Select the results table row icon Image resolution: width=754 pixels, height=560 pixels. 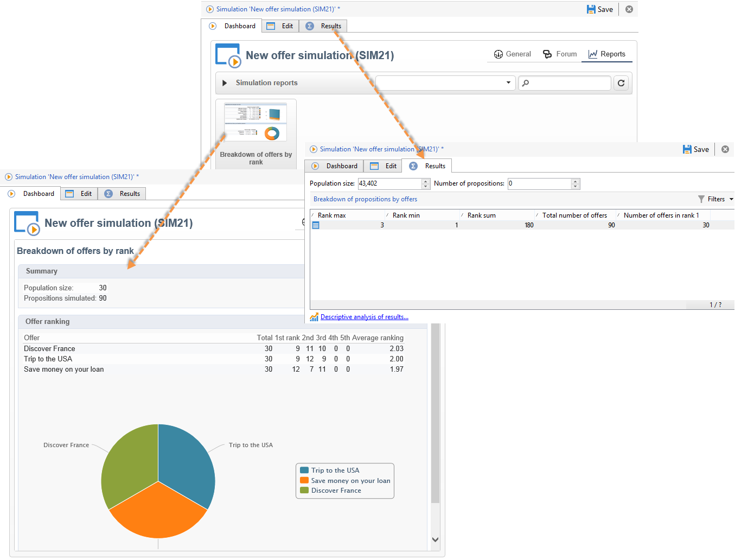click(x=316, y=225)
